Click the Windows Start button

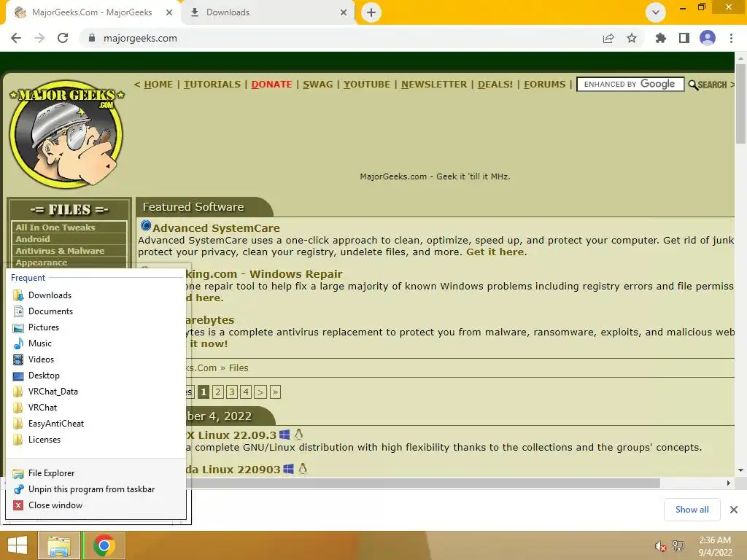(18, 545)
